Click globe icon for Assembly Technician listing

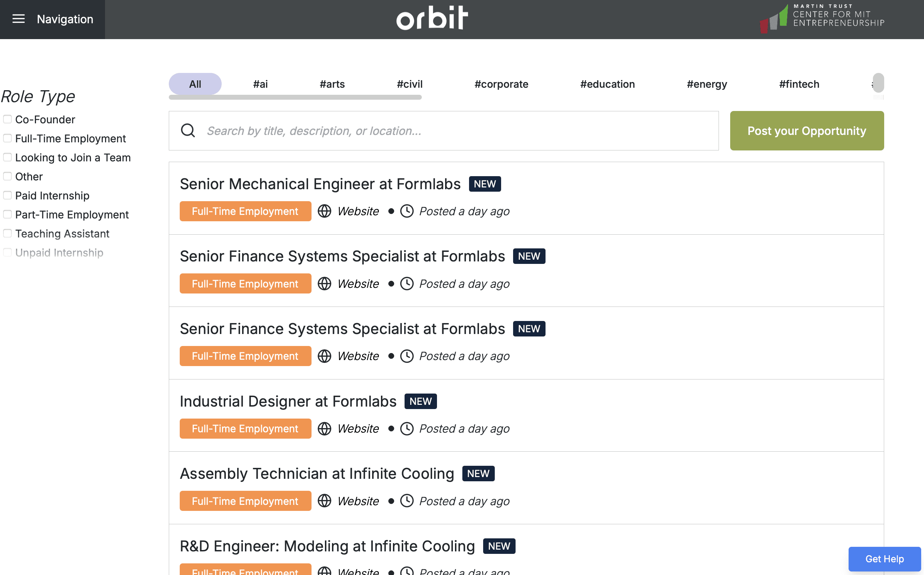tap(324, 501)
